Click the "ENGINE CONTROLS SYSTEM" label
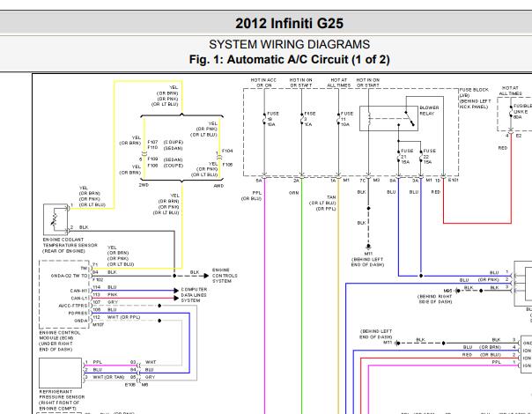 point(225,276)
